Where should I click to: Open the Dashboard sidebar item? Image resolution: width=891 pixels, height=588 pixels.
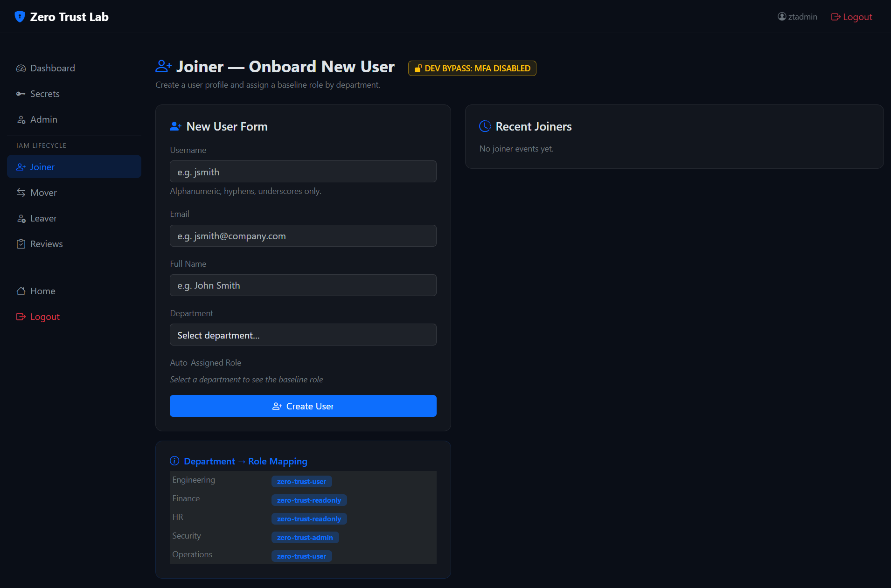pos(74,68)
